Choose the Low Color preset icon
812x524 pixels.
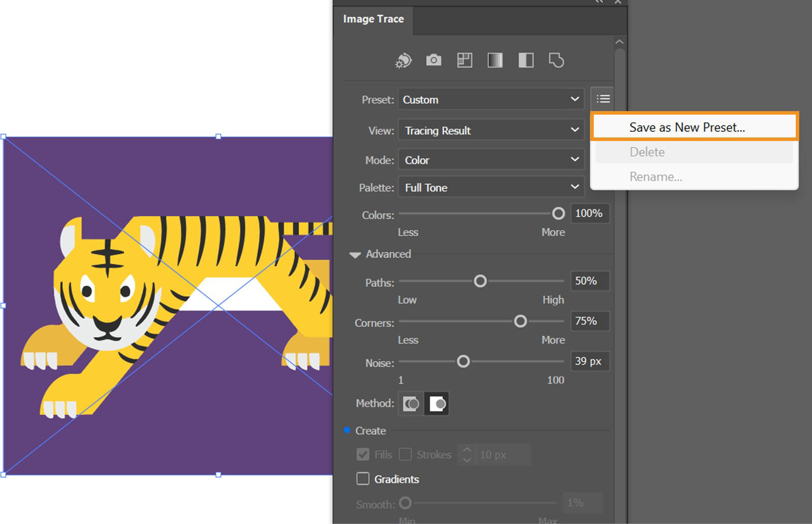click(464, 60)
